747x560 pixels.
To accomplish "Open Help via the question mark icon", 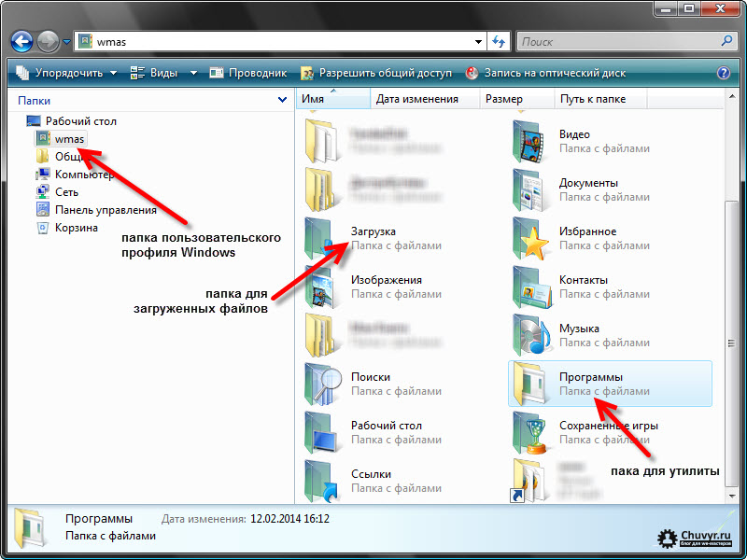I will click(723, 73).
